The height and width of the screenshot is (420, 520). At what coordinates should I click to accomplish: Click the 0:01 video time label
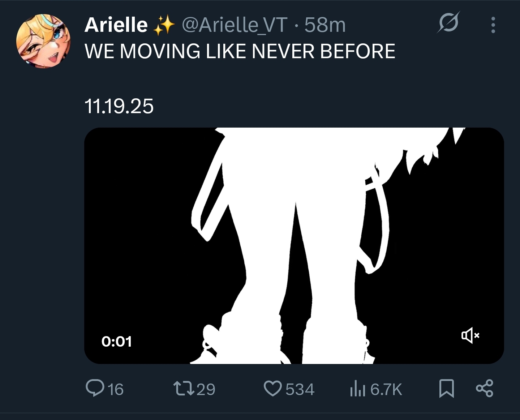coord(117,342)
